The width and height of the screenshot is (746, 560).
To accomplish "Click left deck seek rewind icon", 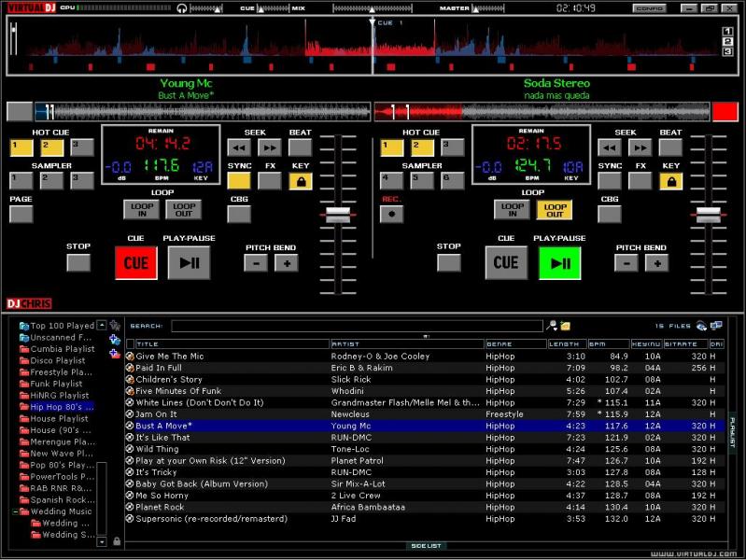I will coord(239,147).
